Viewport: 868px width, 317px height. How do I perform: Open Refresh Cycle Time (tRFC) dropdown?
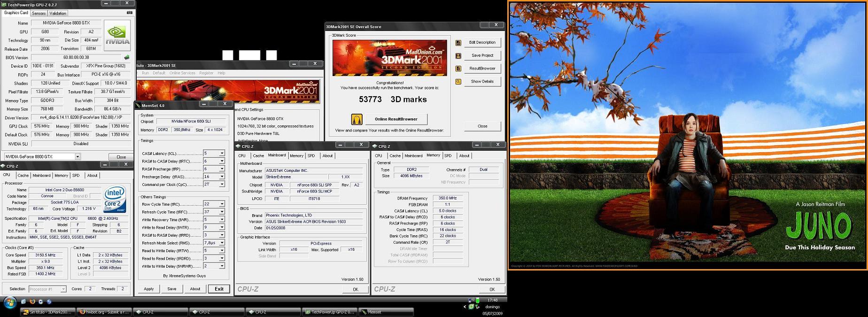222,212
